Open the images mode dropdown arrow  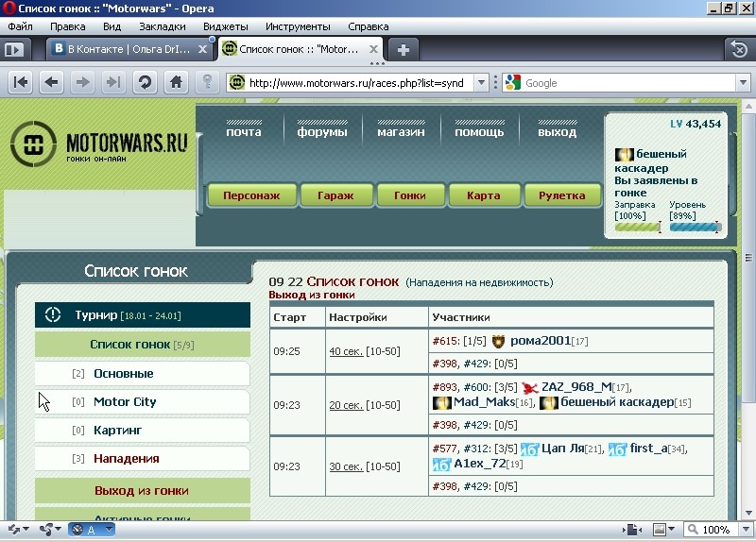(671, 530)
